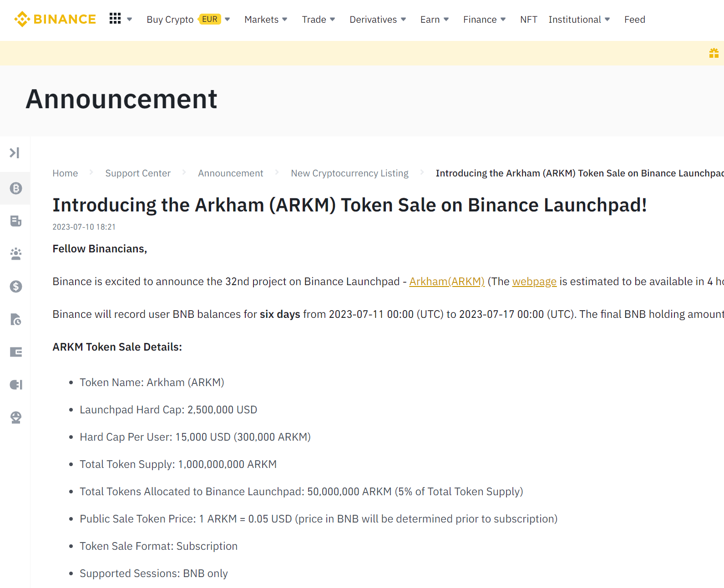Screen dimensions: 724x588
Task: Click the 'Fellow Binancians,' greeting
Action: coord(100,249)
